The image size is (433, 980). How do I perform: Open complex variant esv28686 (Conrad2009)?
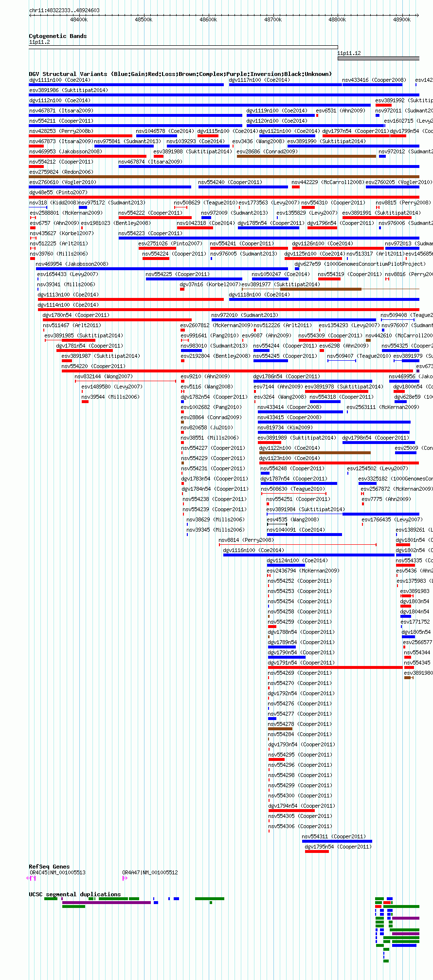pyautogui.click(x=307, y=156)
